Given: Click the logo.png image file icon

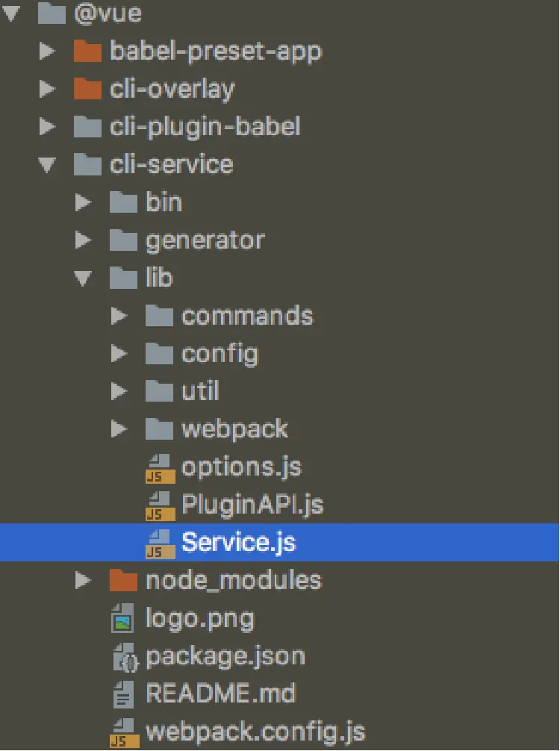Looking at the screenshot, I should [122, 618].
